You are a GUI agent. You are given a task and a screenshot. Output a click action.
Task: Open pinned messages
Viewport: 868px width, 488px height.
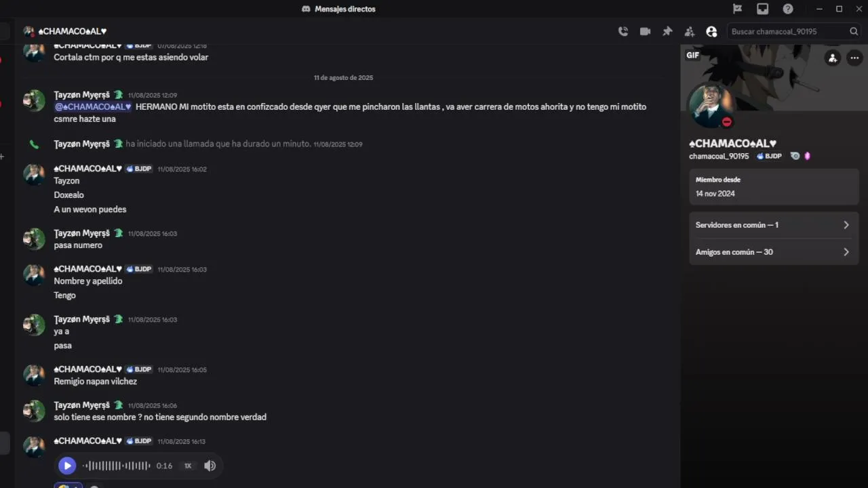667,31
